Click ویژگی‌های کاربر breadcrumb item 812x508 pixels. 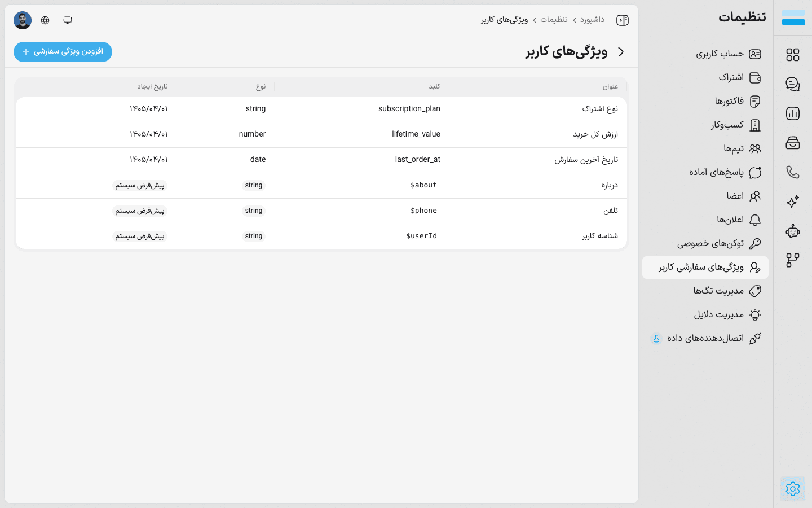point(504,20)
